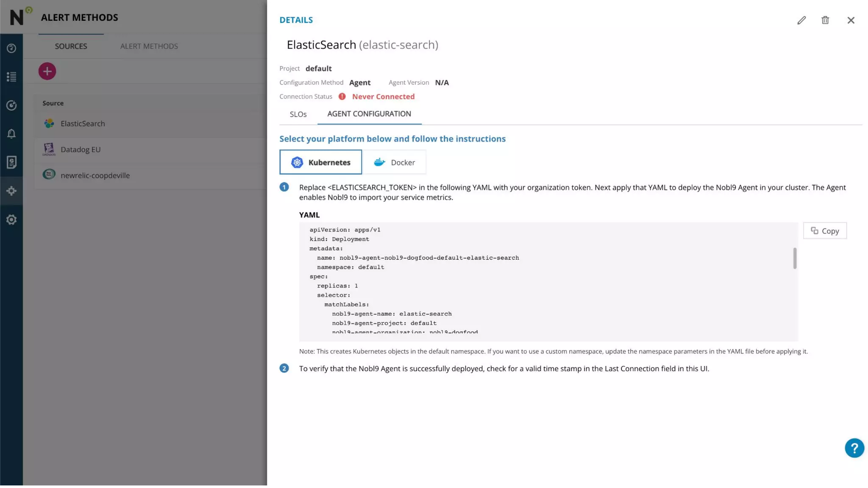Image resolution: width=868 pixels, height=488 pixels.
Task: Open the Alert Methods tab
Action: pyautogui.click(x=149, y=46)
